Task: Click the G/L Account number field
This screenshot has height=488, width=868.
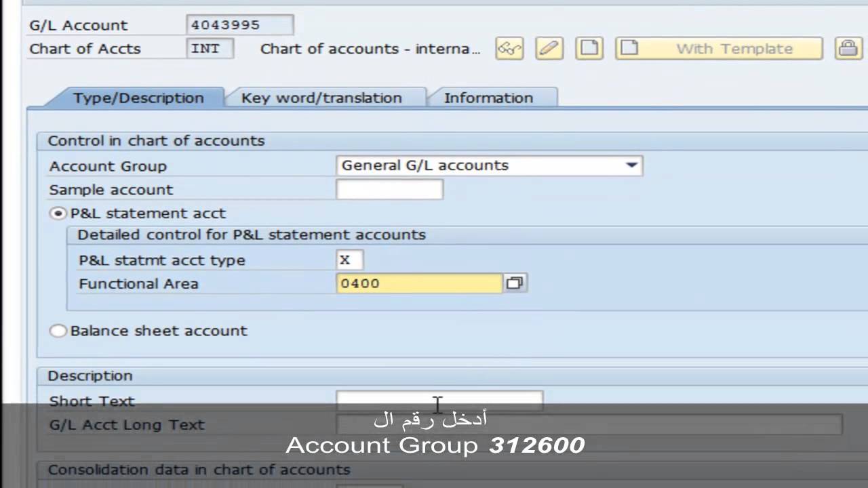Action: (x=239, y=25)
